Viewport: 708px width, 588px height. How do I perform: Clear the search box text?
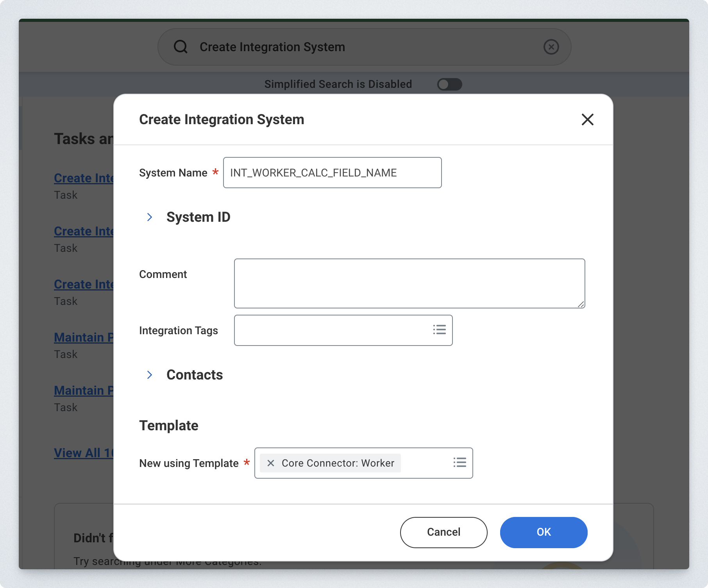[x=551, y=47]
